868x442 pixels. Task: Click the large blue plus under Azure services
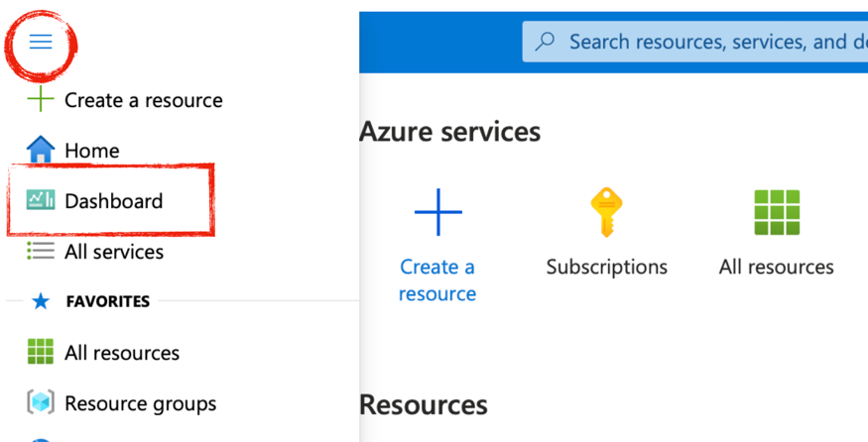tap(437, 212)
